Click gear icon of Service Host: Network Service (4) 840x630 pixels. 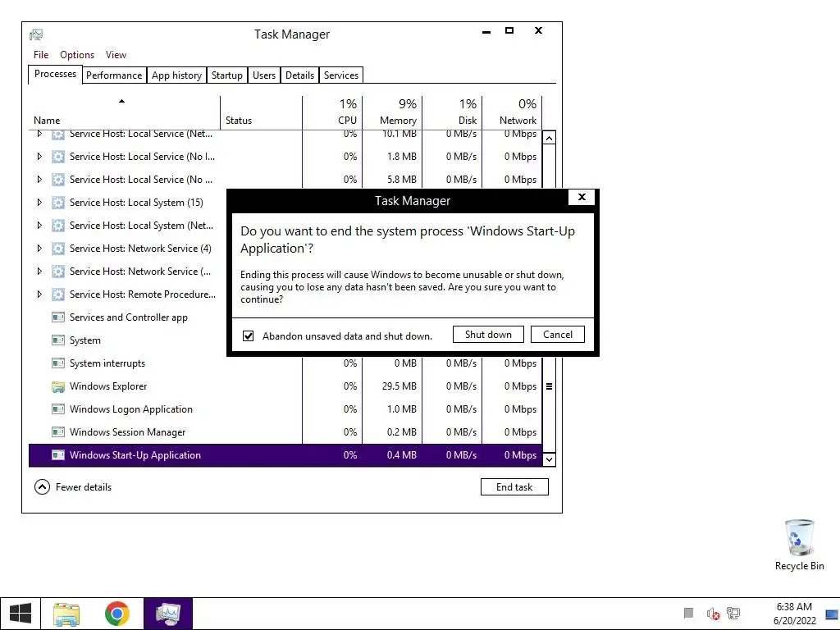58,249
